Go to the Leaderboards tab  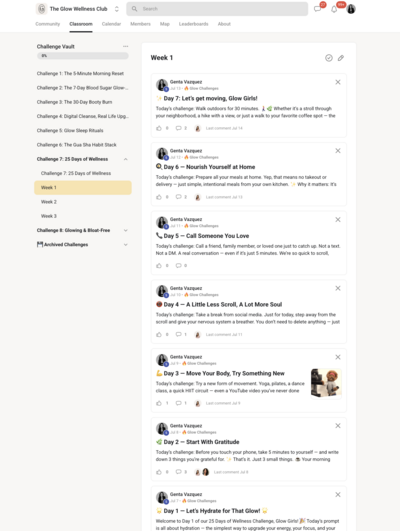click(x=193, y=24)
